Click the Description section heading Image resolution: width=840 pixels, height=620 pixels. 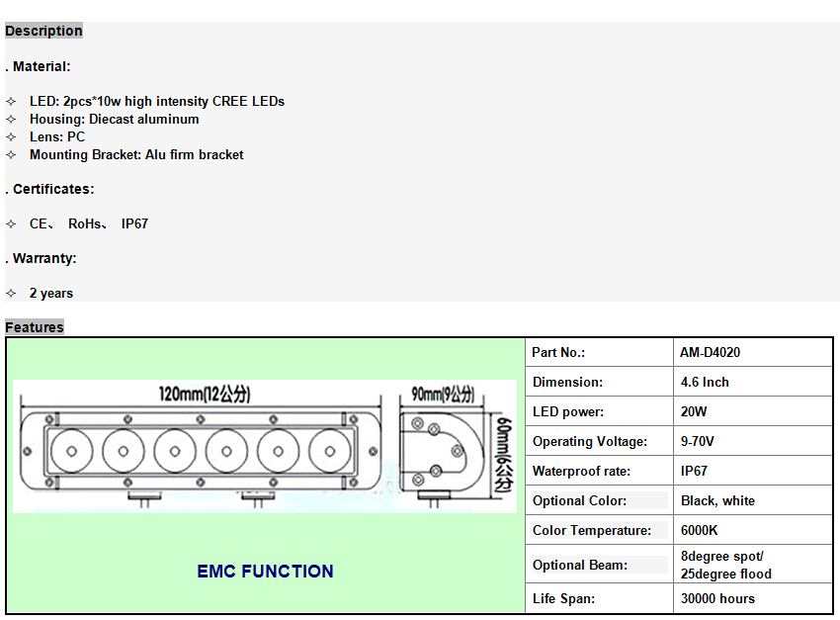tap(43, 31)
